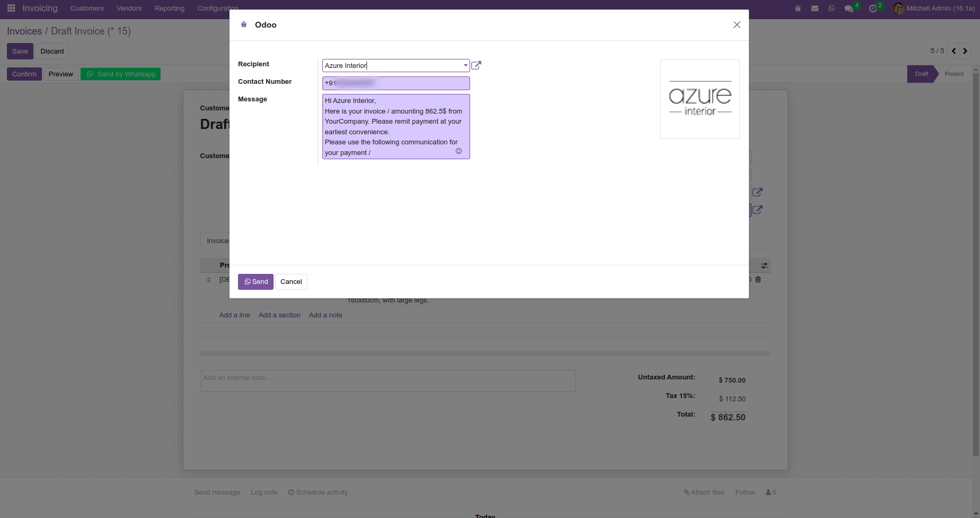Open the conversations chat icon with the 4 badge

849,8
